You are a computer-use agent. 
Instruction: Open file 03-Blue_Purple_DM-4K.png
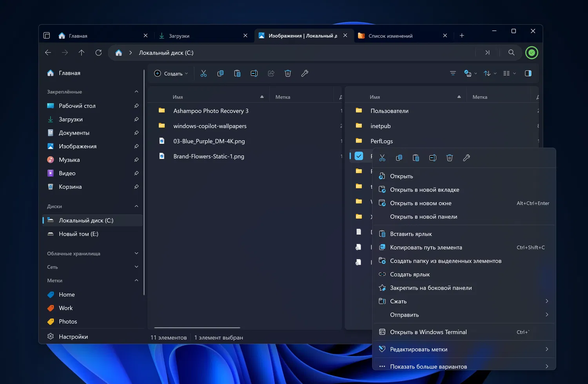[209, 141]
